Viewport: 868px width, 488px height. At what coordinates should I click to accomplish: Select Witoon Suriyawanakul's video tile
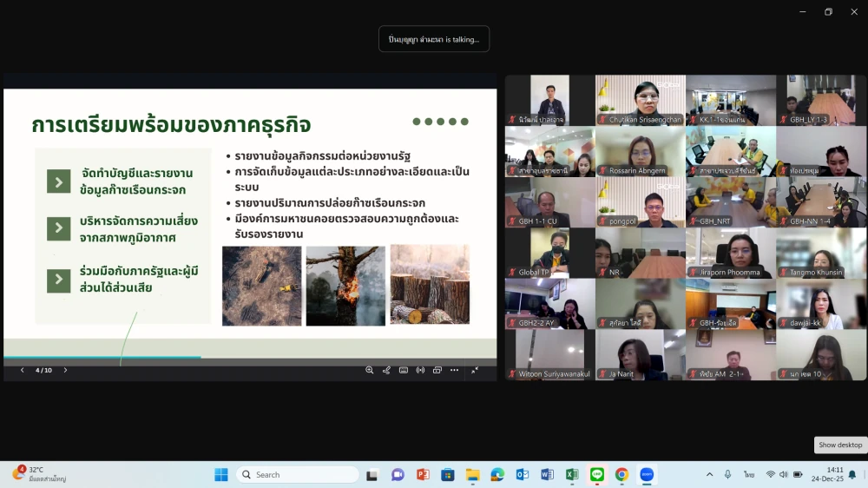(550, 355)
